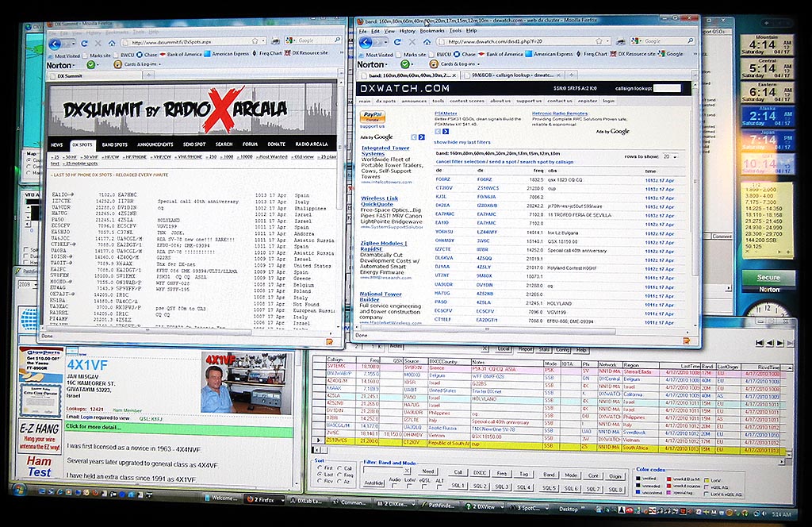
Task: Go back in the DX Summit Firefox window
Action: coord(56,44)
